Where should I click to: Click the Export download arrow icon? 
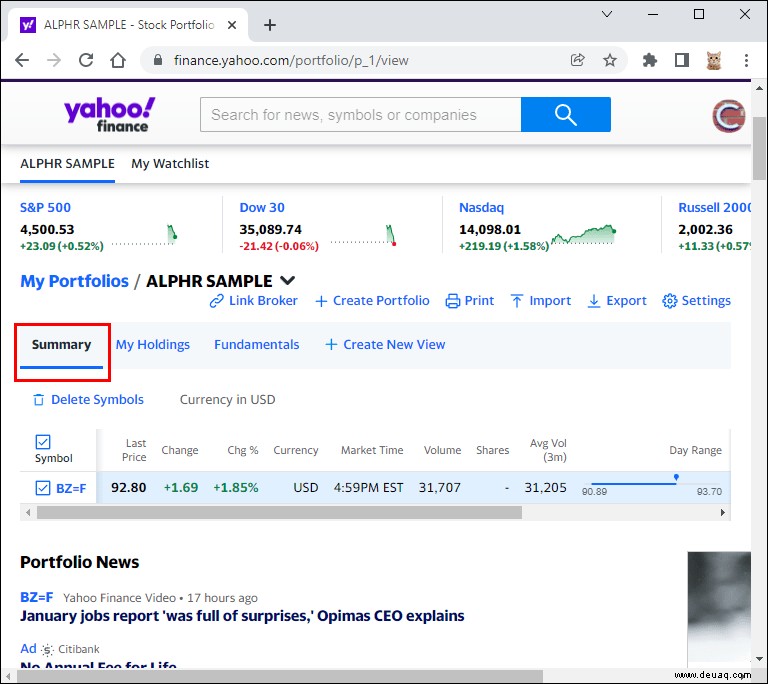594,301
